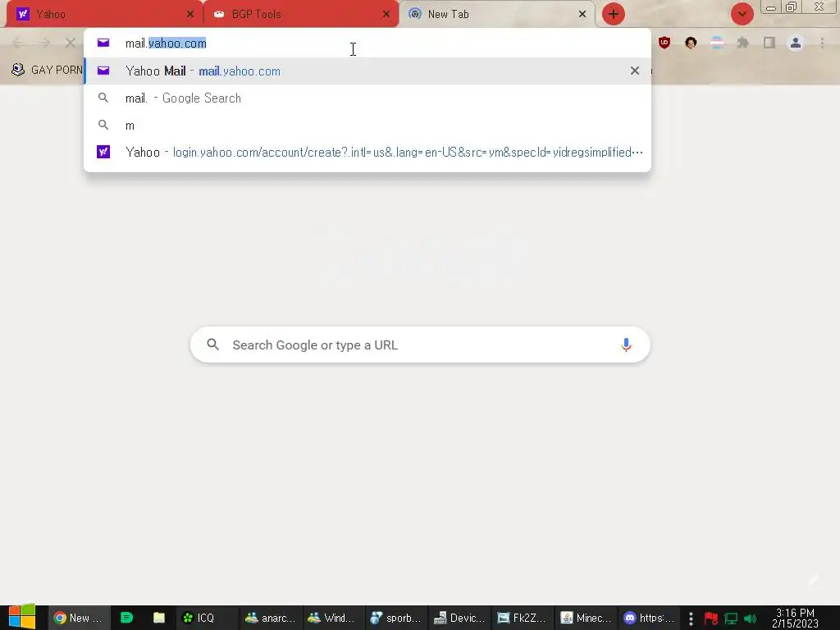The image size is (840, 630).
Task: Open ICQ from the taskbar
Action: point(206,618)
